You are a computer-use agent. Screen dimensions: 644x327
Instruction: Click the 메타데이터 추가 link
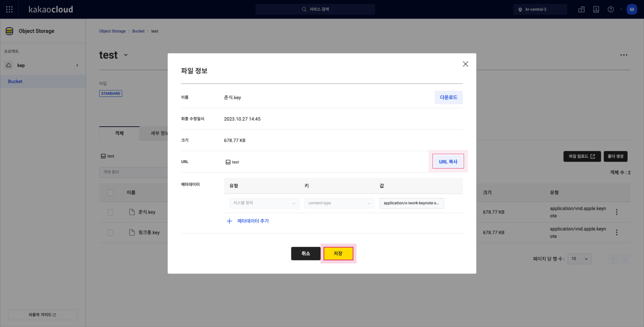[253, 221]
